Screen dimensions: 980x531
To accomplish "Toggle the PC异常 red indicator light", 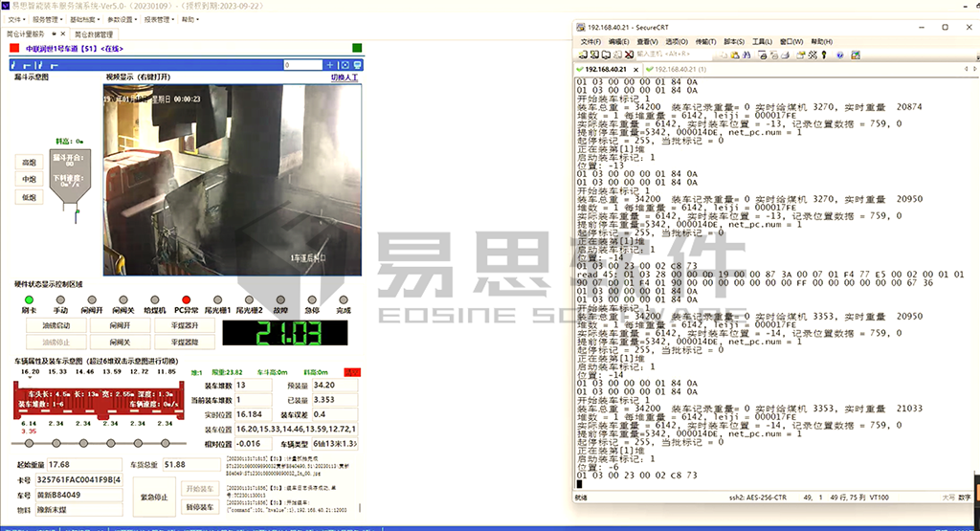I will pyautogui.click(x=186, y=299).
